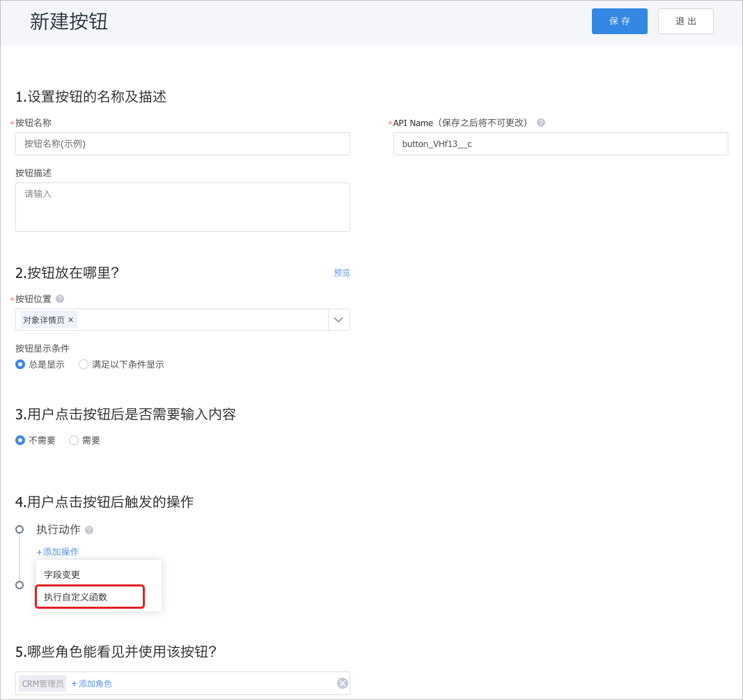743x700 pixels.
Task: Choose the 不需要 radio button
Action: click(20, 440)
